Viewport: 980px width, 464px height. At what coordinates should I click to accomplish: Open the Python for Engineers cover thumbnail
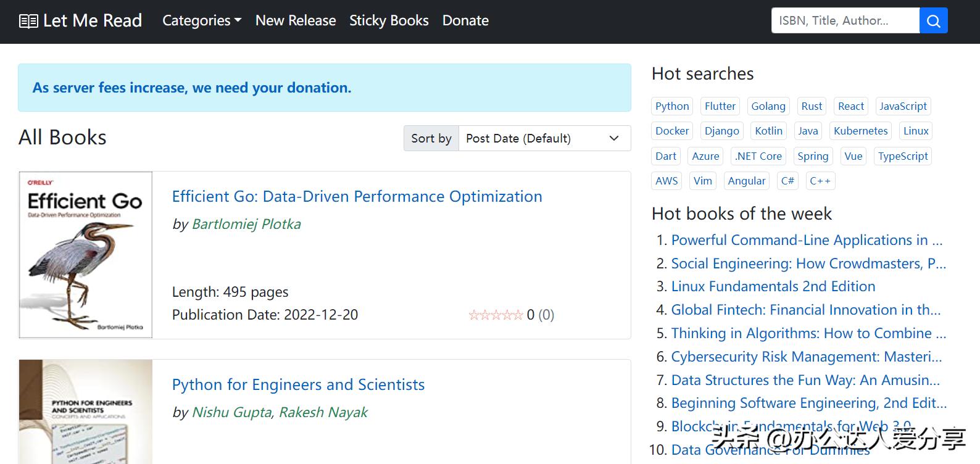[86, 411]
